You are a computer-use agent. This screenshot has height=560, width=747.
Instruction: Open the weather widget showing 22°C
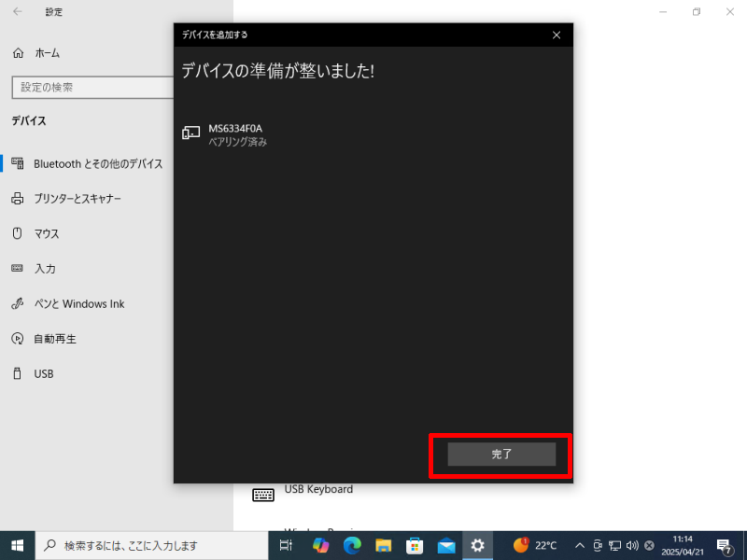[x=534, y=546]
